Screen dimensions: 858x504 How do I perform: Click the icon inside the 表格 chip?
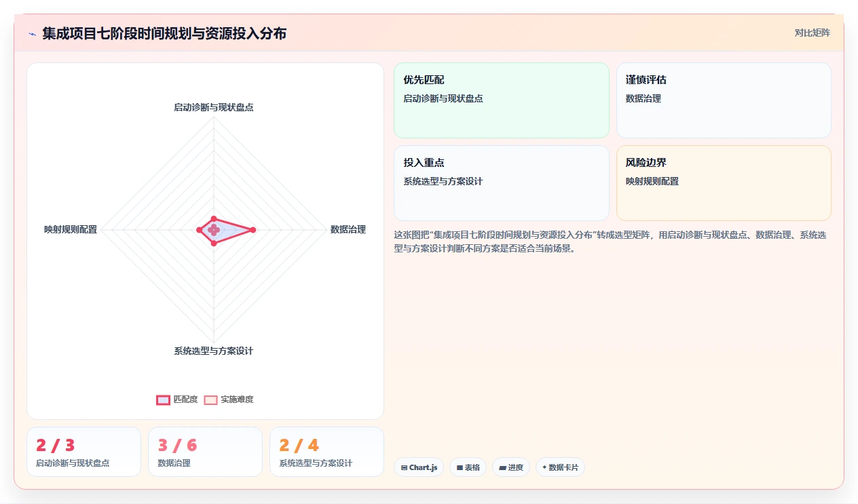(460, 467)
